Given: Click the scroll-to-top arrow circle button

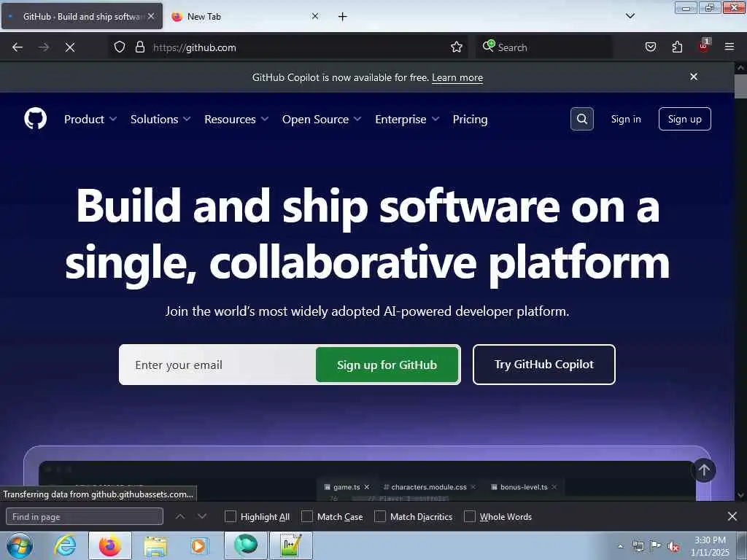Looking at the screenshot, I should [x=704, y=470].
